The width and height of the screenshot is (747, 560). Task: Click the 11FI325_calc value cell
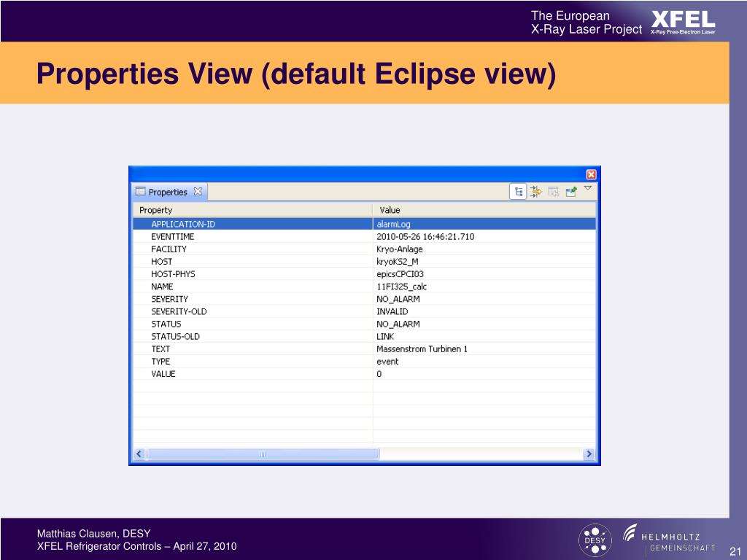pyautogui.click(x=484, y=286)
